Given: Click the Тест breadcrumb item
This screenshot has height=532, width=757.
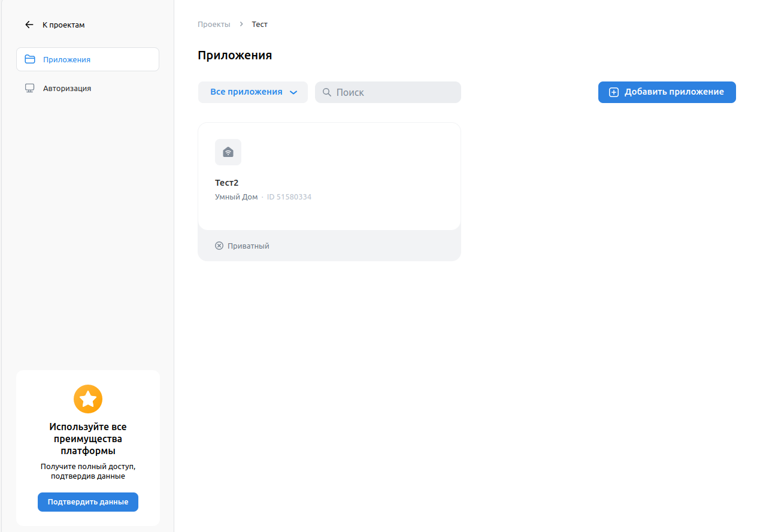Looking at the screenshot, I should pyautogui.click(x=260, y=25).
